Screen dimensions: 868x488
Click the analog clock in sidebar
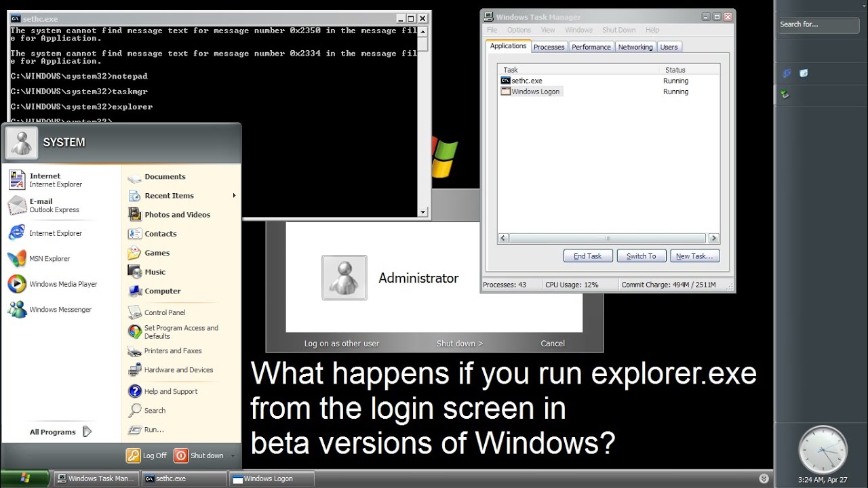click(x=823, y=449)
